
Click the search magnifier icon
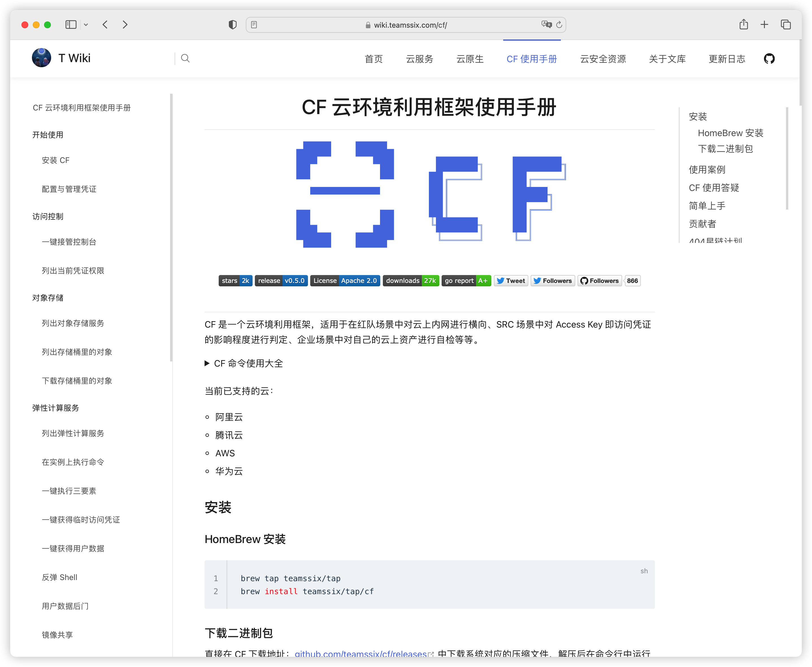point(185,58)
